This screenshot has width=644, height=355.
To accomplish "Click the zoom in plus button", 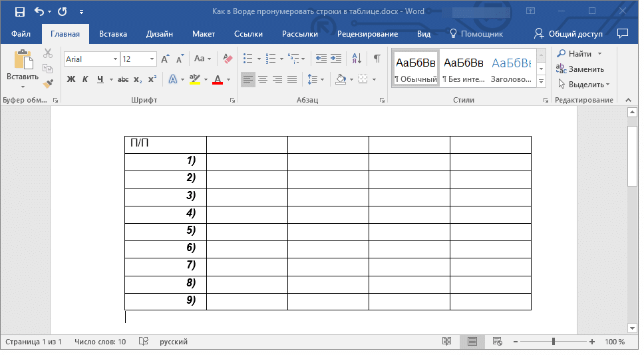I will click(x=592, y=342).
